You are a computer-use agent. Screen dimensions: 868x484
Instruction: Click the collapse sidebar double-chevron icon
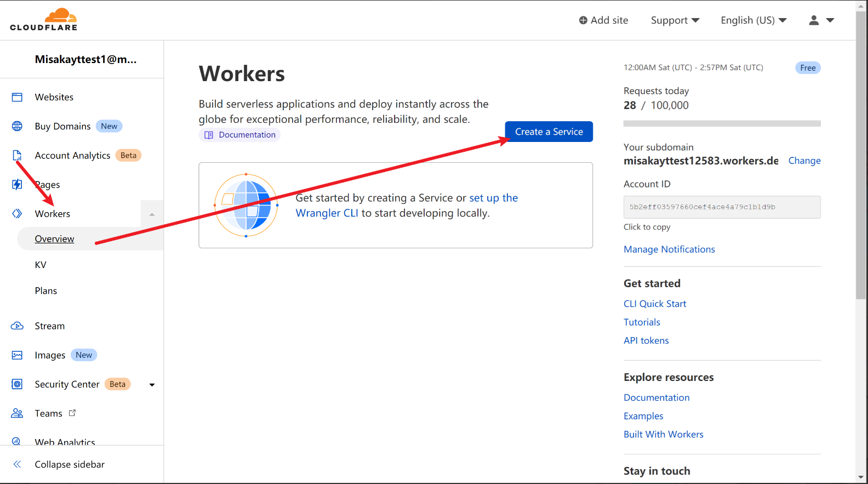point(17,464)
